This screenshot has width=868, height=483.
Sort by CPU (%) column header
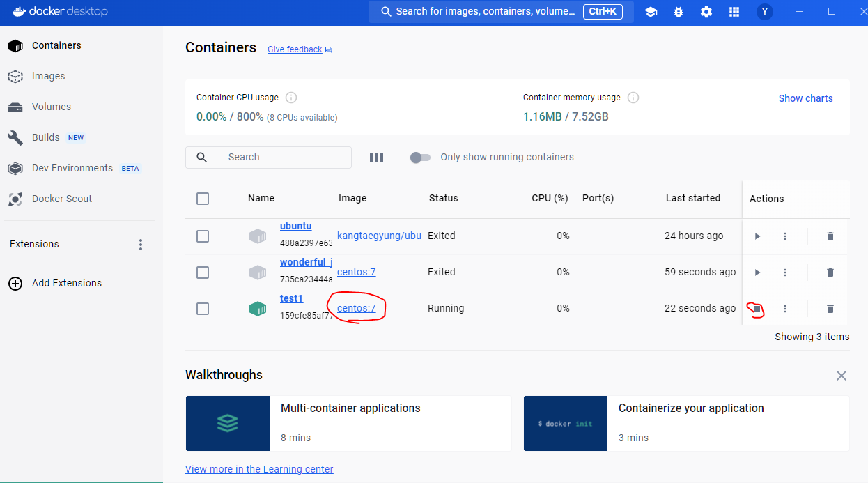(x=550, y=199)
